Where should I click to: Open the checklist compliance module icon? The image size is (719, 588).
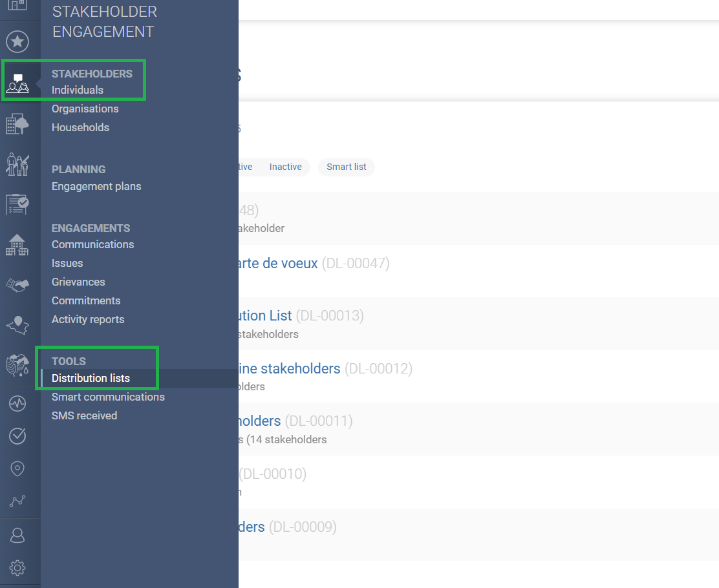[x=17, y=204]
